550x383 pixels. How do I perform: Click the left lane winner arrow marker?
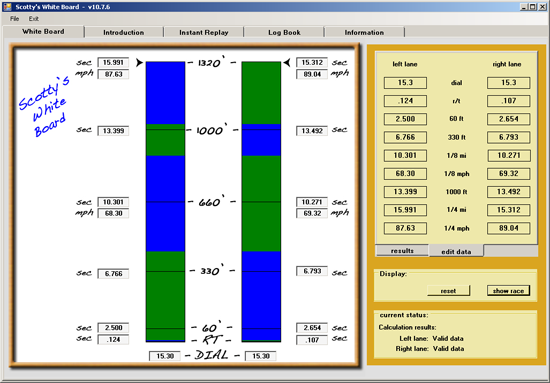(x=139, y=62)
